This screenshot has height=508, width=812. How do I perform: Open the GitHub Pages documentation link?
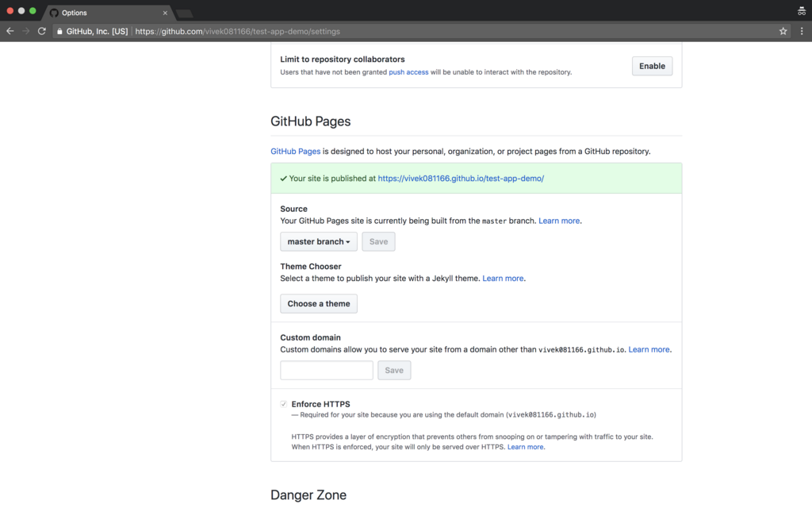click(295, 152)
